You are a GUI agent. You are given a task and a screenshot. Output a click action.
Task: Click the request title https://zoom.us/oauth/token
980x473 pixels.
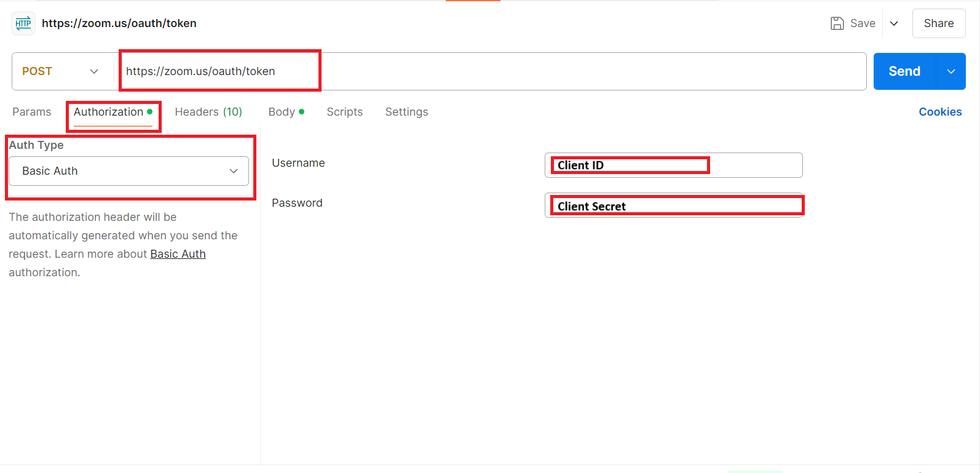coord(119,23)
